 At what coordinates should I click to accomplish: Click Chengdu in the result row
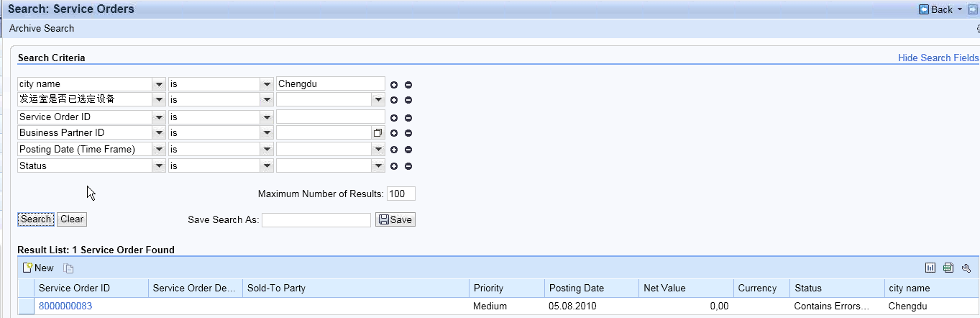coord(909,306)
